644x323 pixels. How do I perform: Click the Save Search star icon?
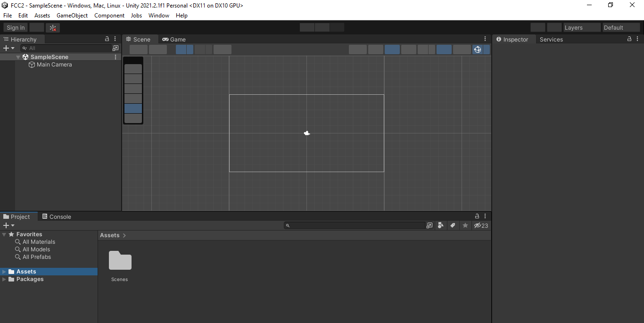(x=465, y=225)
